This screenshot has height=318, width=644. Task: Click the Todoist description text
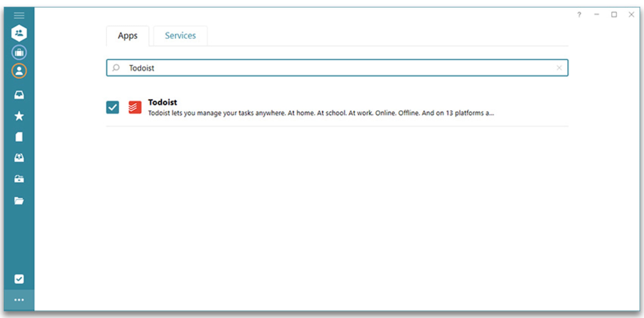(321, 113)
